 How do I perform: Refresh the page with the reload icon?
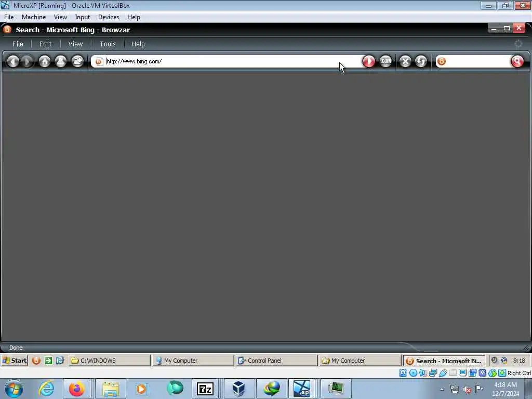[x=421, y=61]
